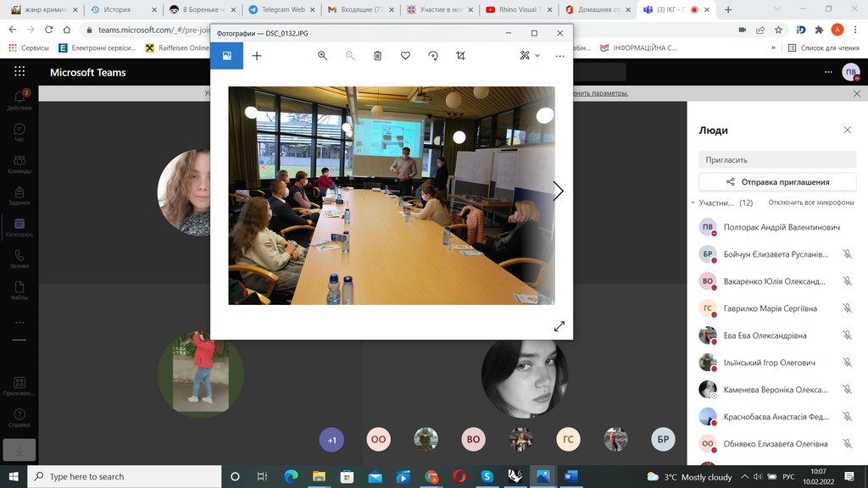Open Список для чтения reading list
The height and width of the screenshot is (488, 868).
823,48
